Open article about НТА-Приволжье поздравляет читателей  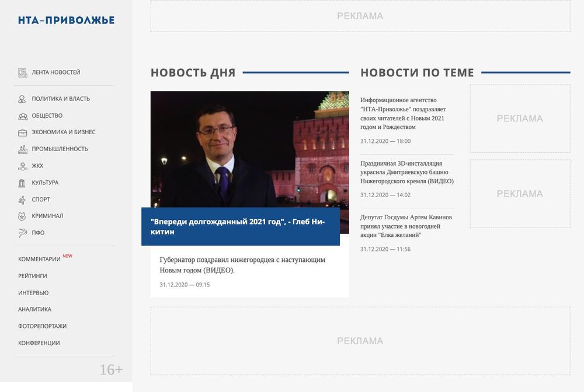coord(403,113)
